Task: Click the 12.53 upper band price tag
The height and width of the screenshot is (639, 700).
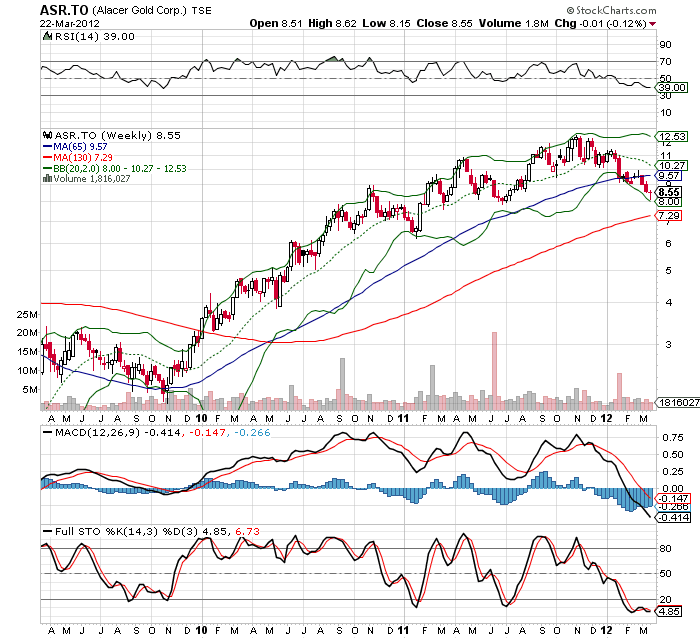Action: click(671, 136)
